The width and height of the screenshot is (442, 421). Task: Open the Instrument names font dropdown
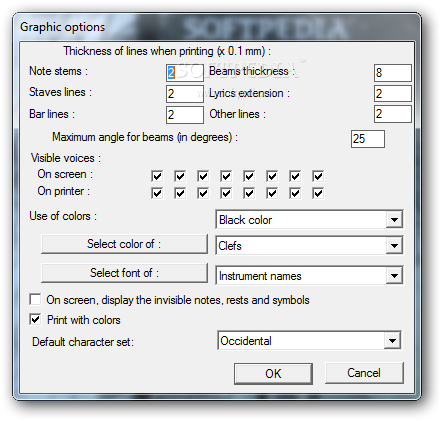[x=309, y=275]
